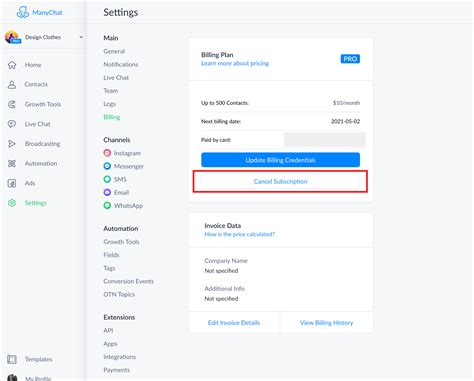The width and height of the screenshot is (474, 381).
Task: Open Ads icon in sidebar
Action: coord(12,183)
